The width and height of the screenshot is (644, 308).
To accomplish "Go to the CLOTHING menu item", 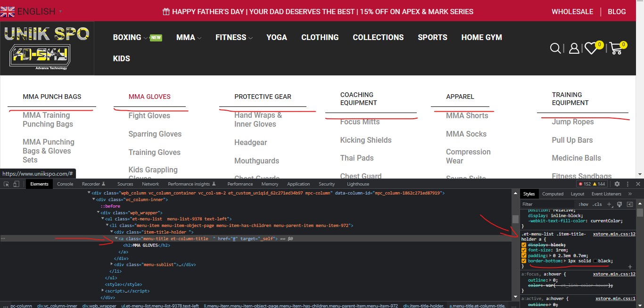I will (320, 37).
